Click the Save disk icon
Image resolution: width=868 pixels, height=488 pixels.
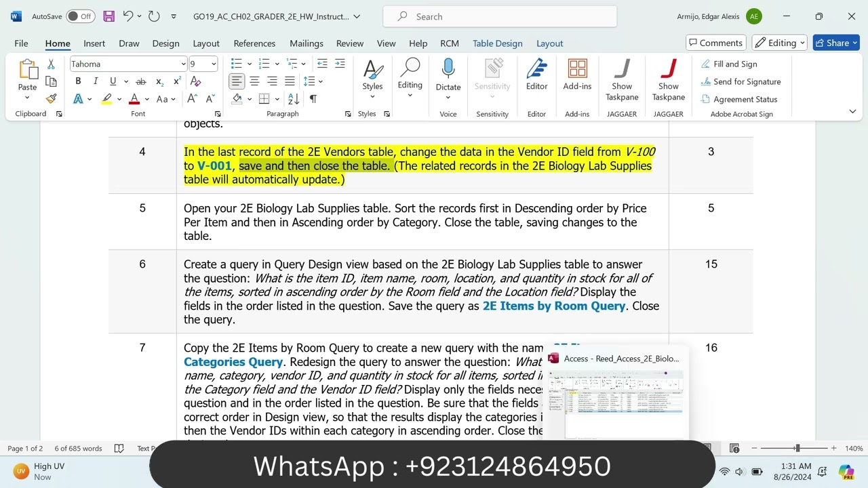108,16
